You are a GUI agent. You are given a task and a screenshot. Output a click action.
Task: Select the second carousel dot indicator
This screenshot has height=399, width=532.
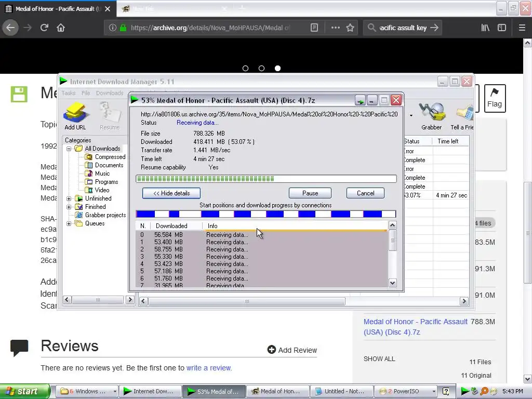click(x=262, y=68)
